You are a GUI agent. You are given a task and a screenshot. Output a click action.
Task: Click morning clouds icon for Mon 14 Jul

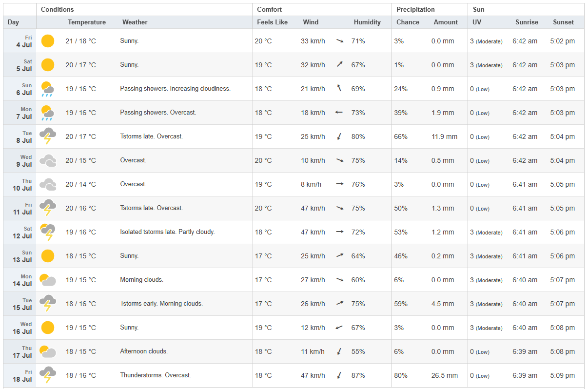click(48, 280)
